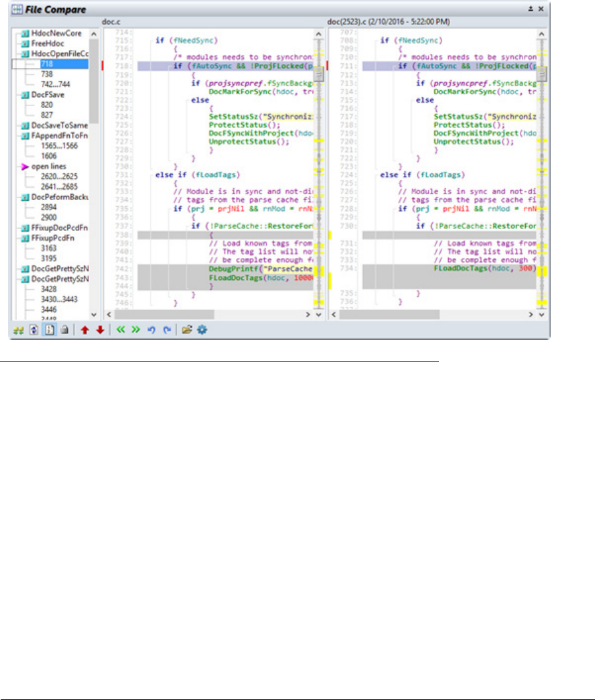Click the blue undo arrow icon
The width and height of the screenshot is (595, 700).
point(151,329)
